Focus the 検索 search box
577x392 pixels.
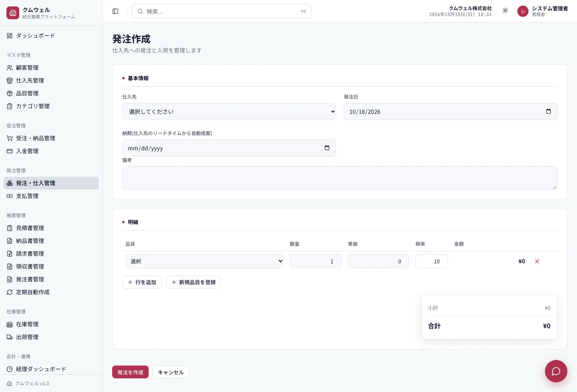(x=222, y=11)
